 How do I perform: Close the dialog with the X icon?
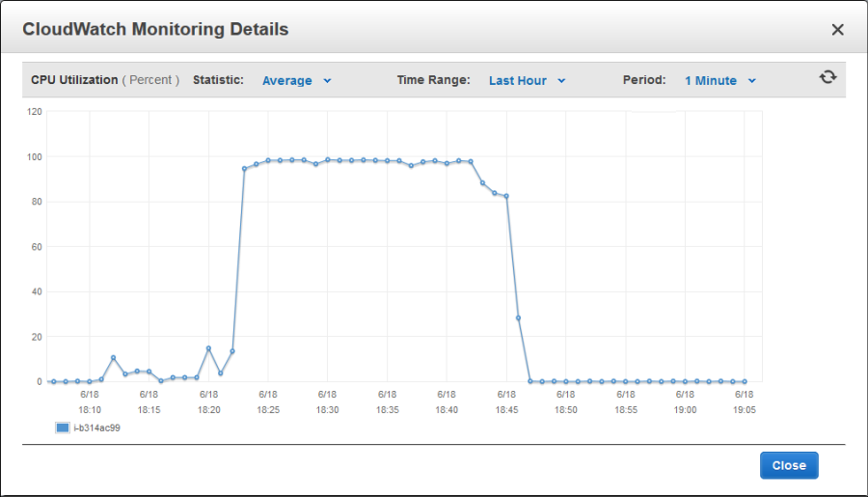coord(837,30)
